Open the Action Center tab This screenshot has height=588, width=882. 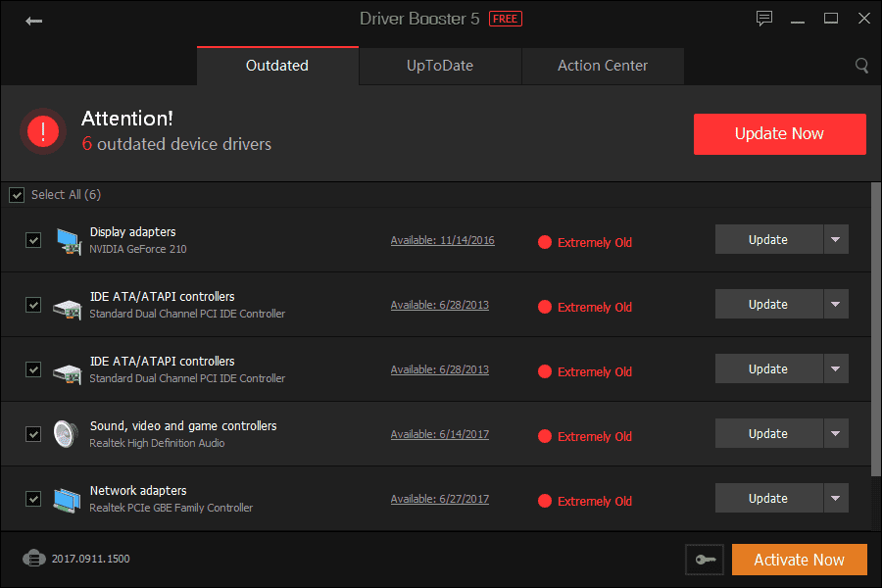[x=602, y=66]
